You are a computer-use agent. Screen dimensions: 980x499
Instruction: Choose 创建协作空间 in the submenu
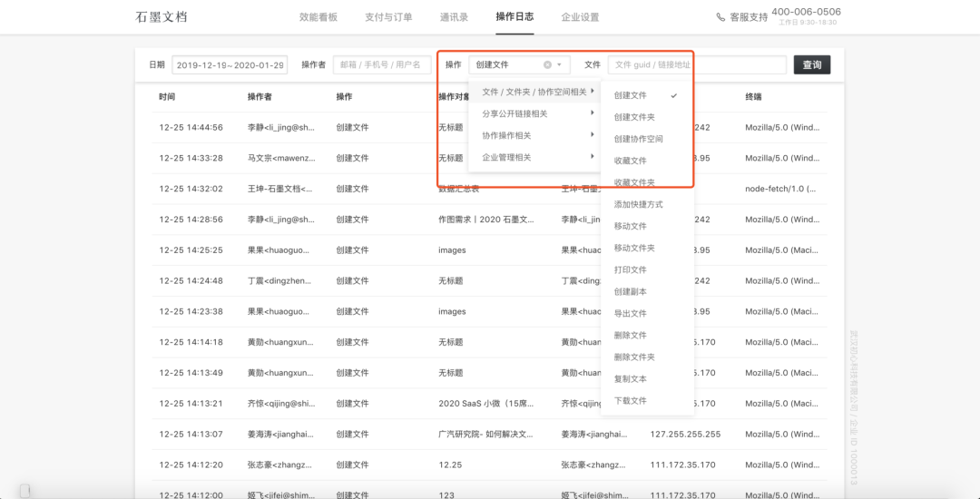pyautogui.click(x=638, y=139)
